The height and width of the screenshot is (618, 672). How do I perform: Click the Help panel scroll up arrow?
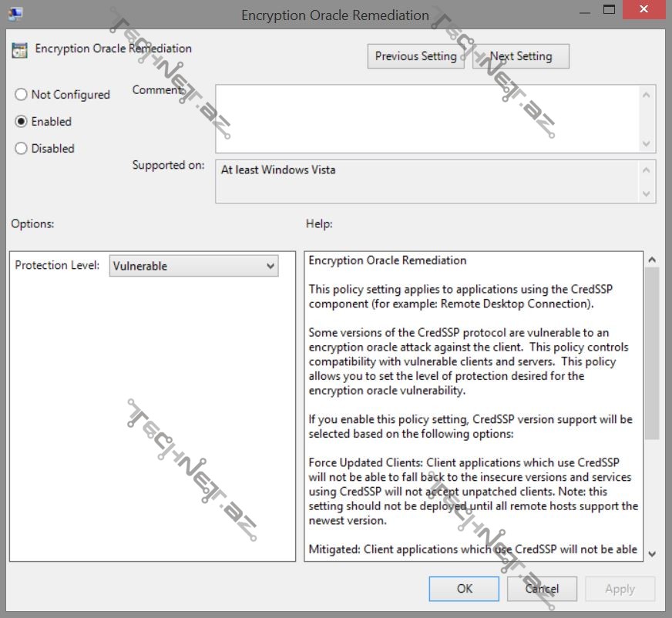(x=652, y=260)
